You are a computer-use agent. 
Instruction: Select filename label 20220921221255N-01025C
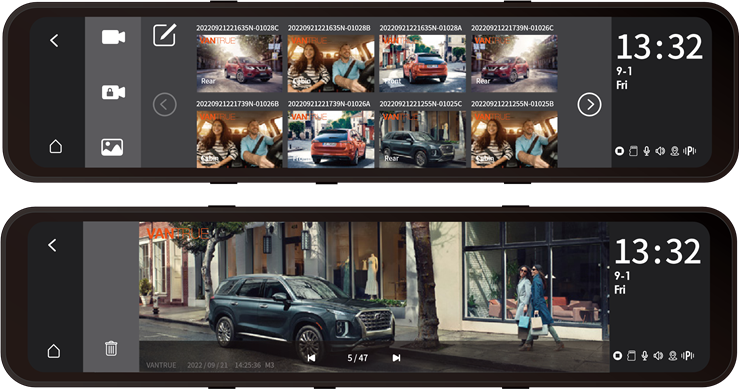[420, 104]
